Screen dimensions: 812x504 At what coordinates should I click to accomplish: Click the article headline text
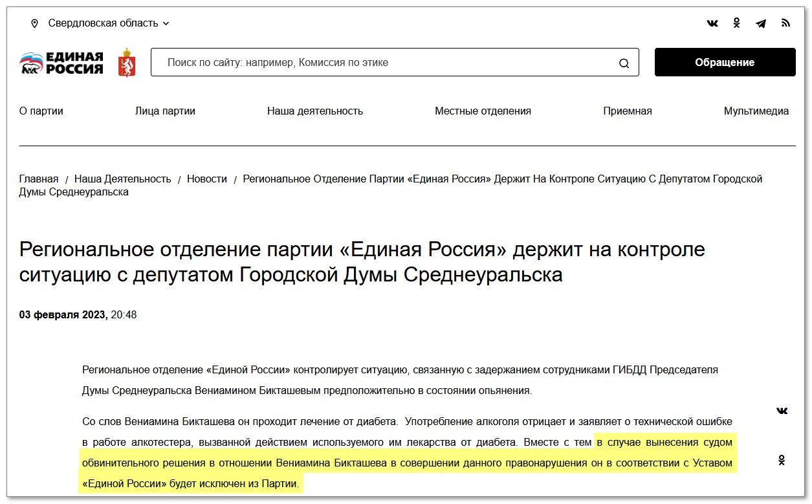(x=362, y=261)
